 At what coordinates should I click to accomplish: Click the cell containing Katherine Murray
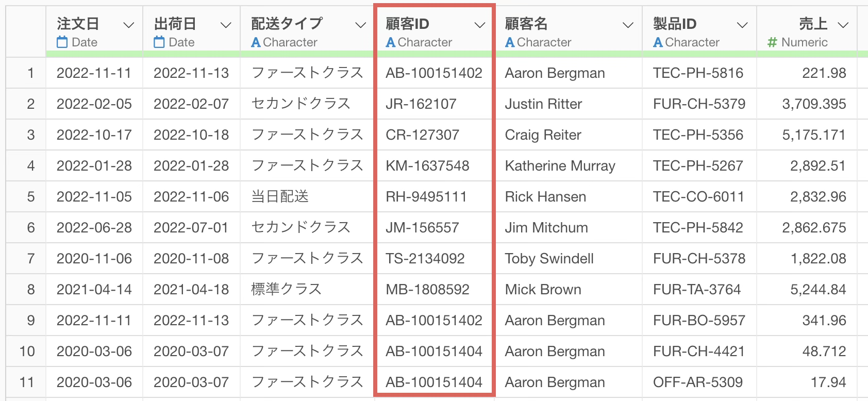pyautogui.click(x=560, y=166)
